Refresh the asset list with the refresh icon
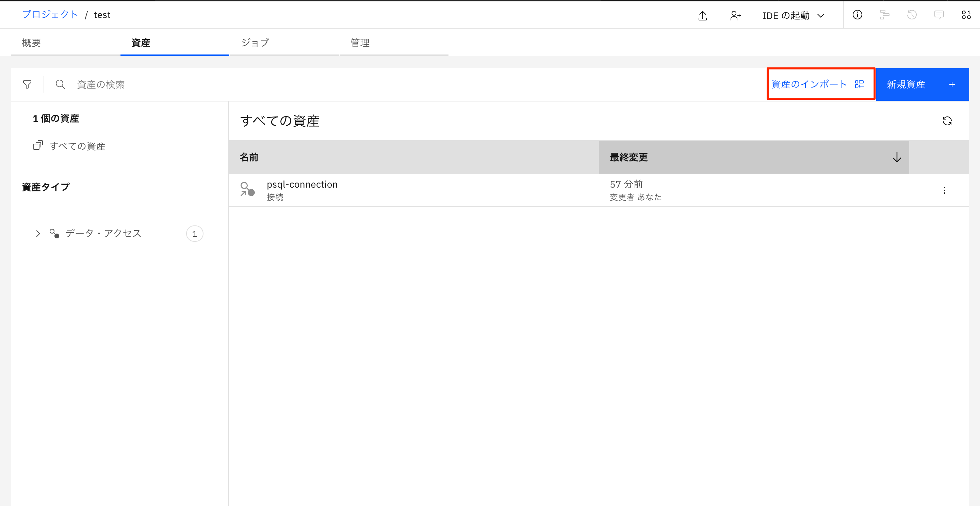 click(x=948, y=121)
